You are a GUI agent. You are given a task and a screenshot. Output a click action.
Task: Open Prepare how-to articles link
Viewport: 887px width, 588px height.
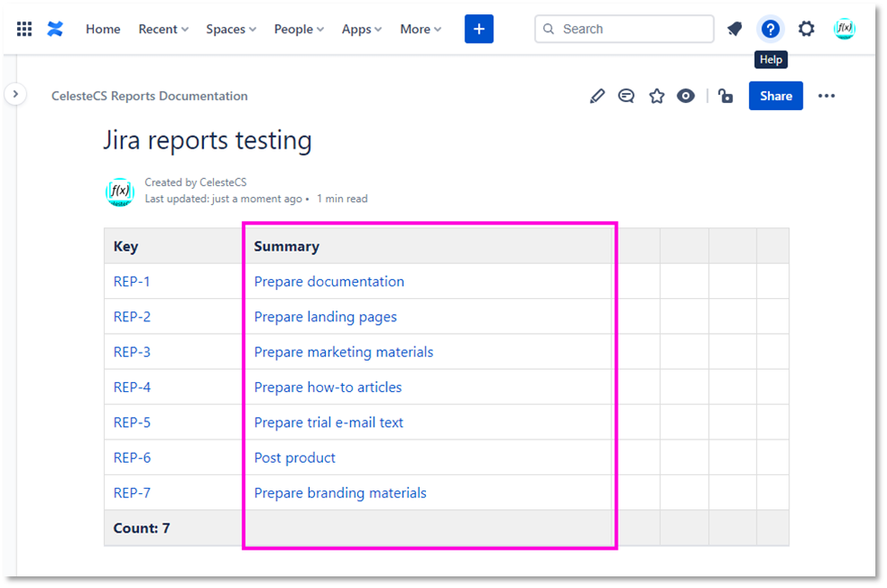(x=328, y=388)
